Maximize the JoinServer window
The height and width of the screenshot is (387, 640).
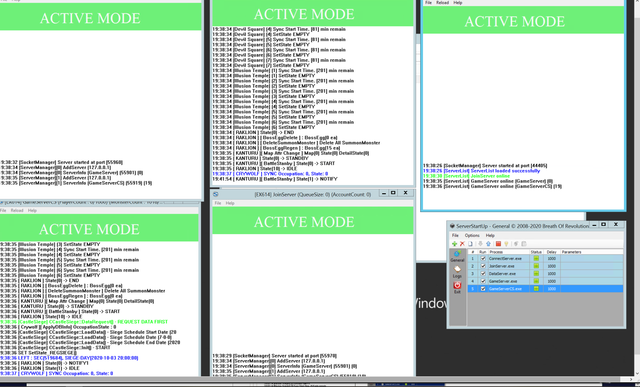393,193
